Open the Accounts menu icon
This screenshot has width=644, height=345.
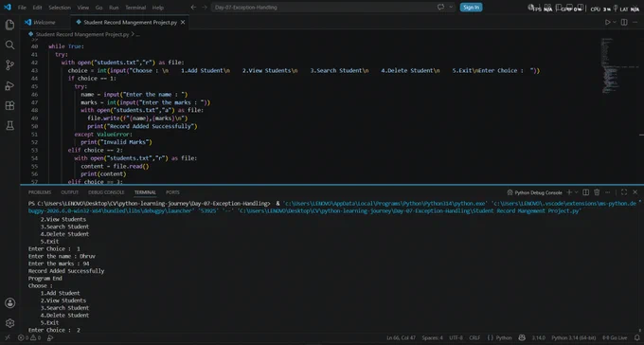point(9,303)
